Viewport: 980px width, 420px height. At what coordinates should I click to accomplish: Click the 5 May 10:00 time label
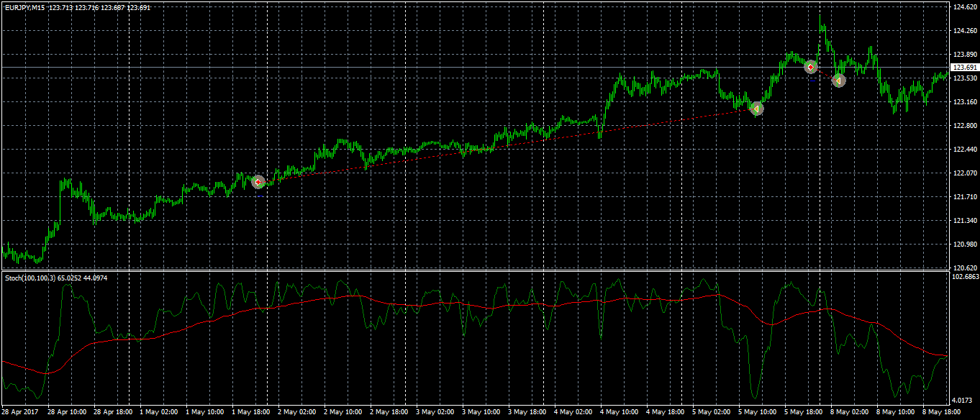pos(758,413)
